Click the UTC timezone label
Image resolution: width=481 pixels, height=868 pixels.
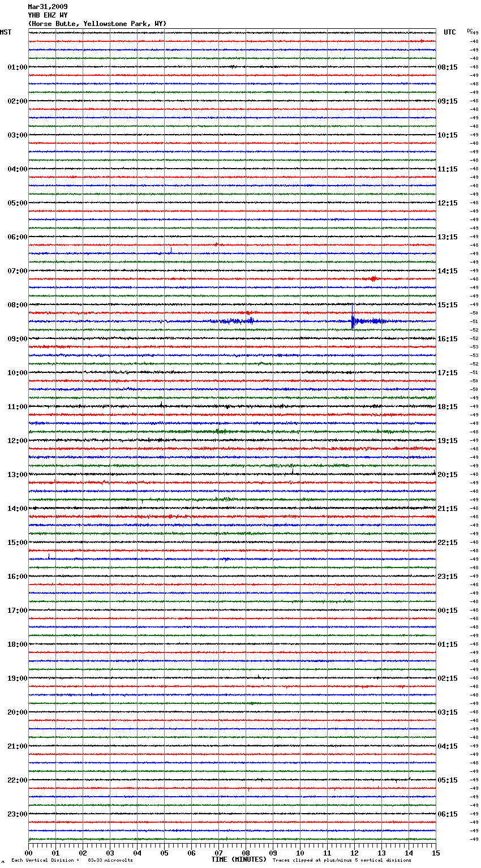(450, 32)
